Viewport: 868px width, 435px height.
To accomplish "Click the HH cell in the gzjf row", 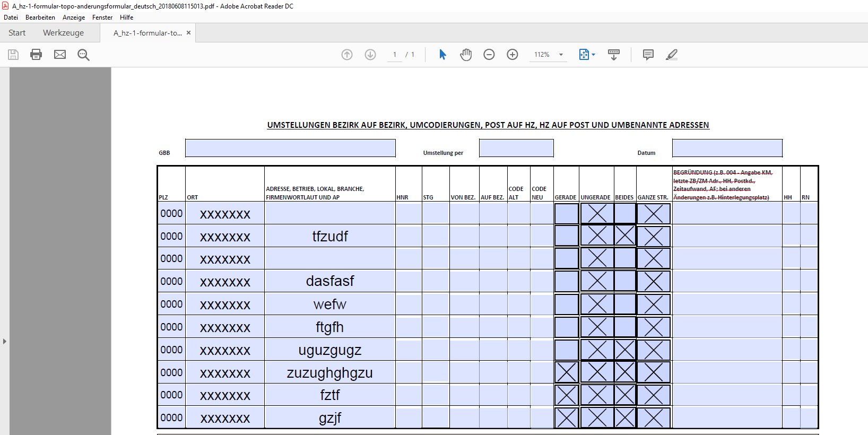I will coord(791,418).
